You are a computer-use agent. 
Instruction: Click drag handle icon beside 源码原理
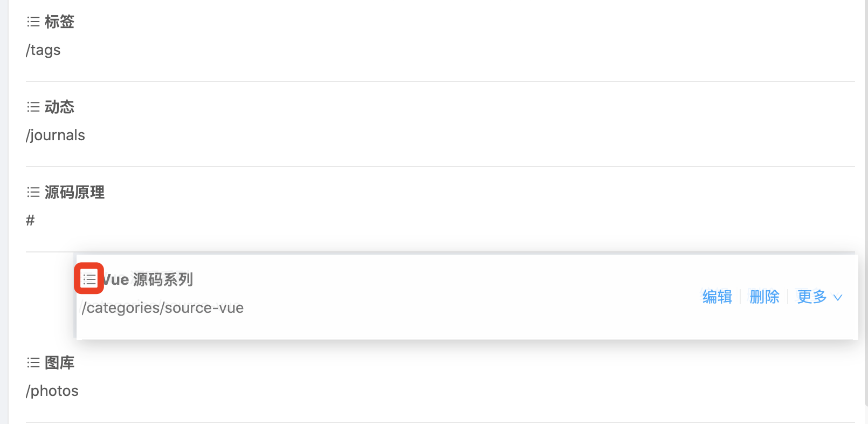pos(33,193)
